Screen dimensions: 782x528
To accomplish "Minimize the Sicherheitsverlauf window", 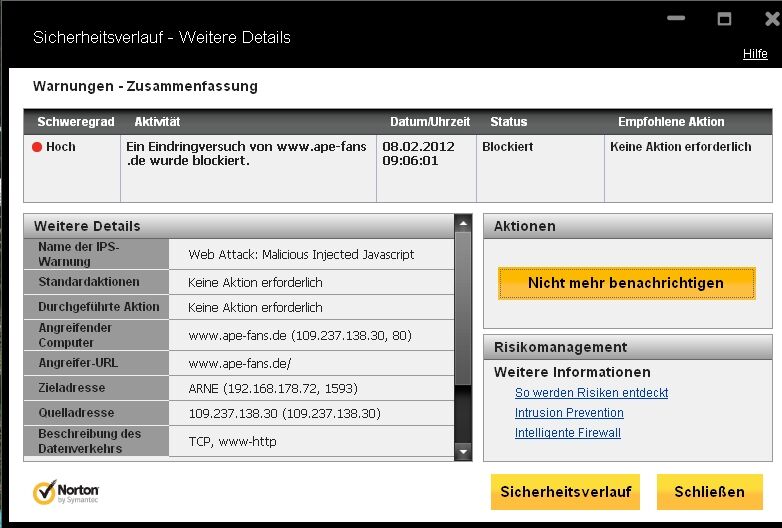I will coord(677,17).
